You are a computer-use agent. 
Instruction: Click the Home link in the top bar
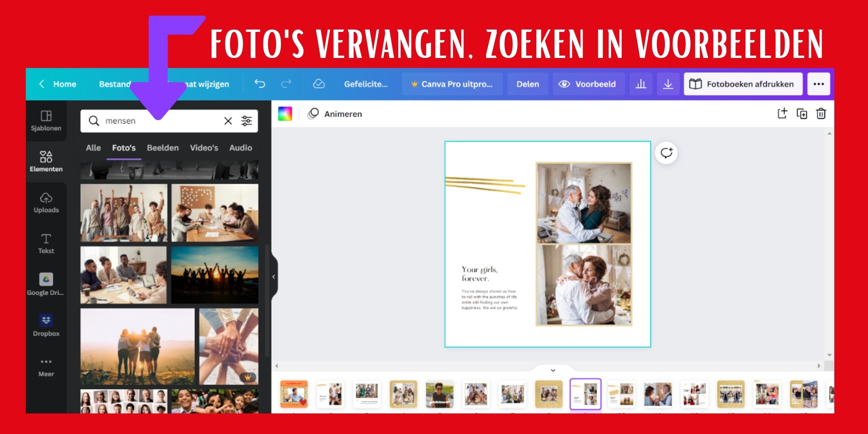(65, 84)
